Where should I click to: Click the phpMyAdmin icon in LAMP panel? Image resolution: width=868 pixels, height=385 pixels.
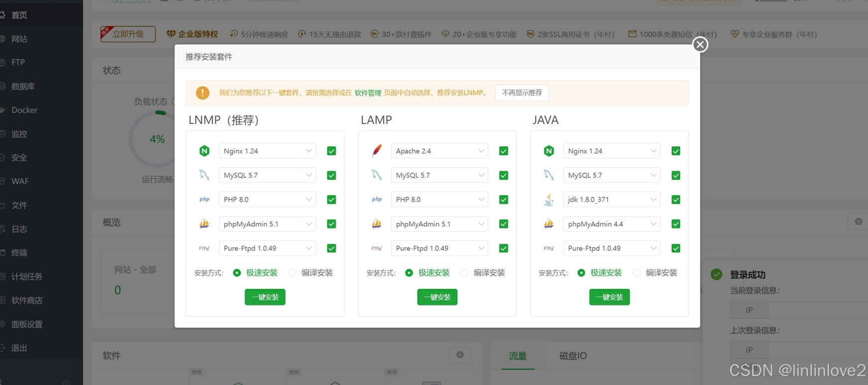tap(377, 224)
